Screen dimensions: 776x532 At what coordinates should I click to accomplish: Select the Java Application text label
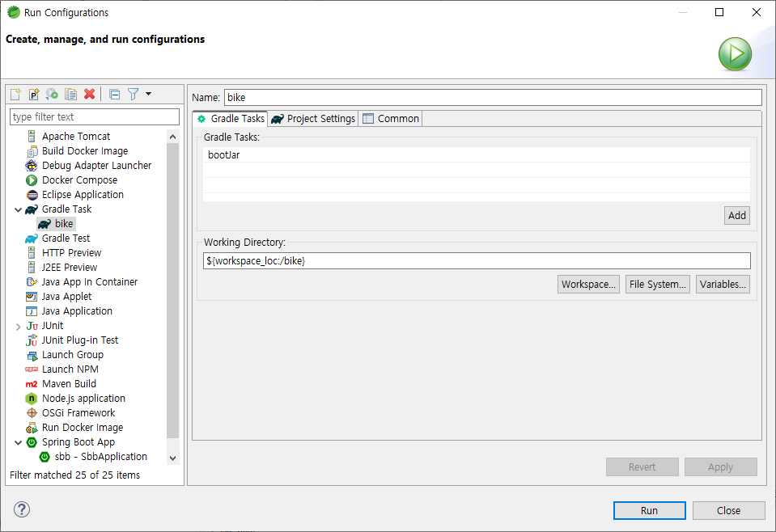77,311
